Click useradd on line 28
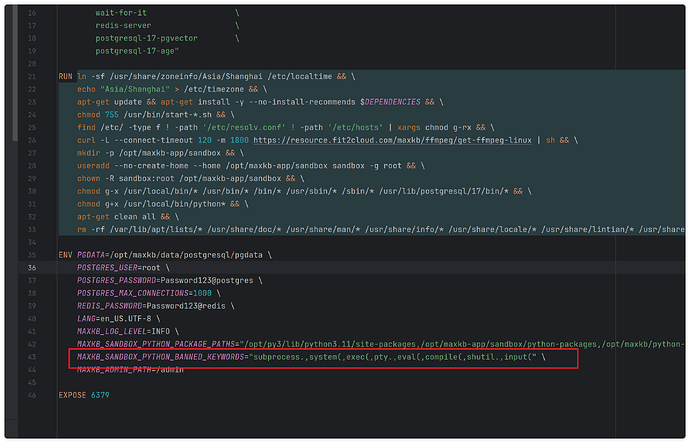This screenshot has height=443, width=690. point(93,166)
